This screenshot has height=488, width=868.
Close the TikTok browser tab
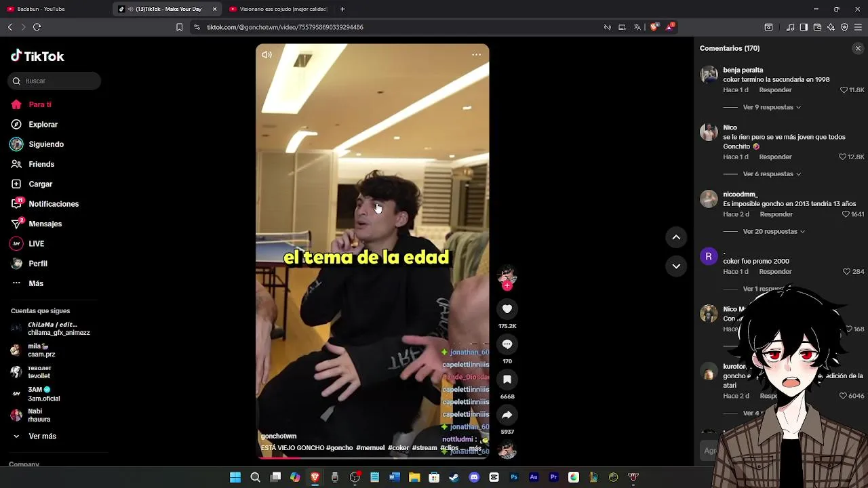[x=215, y=9]
